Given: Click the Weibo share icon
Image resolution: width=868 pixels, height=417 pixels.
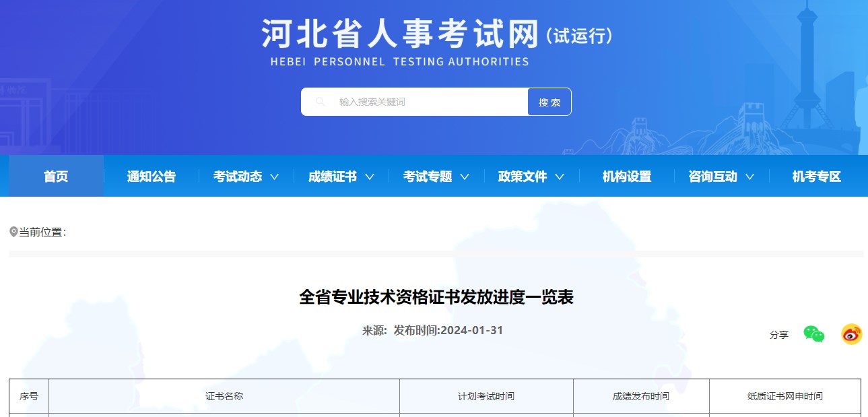Looking at the screenshot, I should click(x=850, y=333).
